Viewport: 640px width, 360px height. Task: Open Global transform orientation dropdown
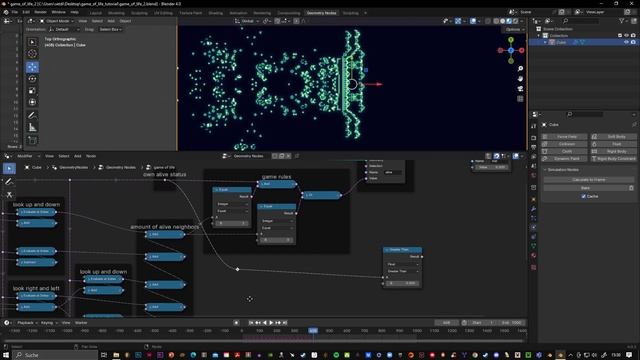click(x=248, y=21)
